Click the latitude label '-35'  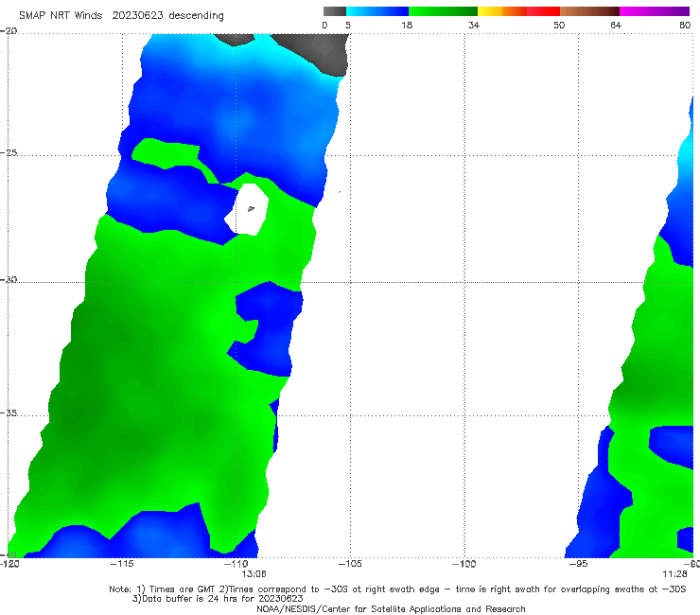[x=9, y=413]
